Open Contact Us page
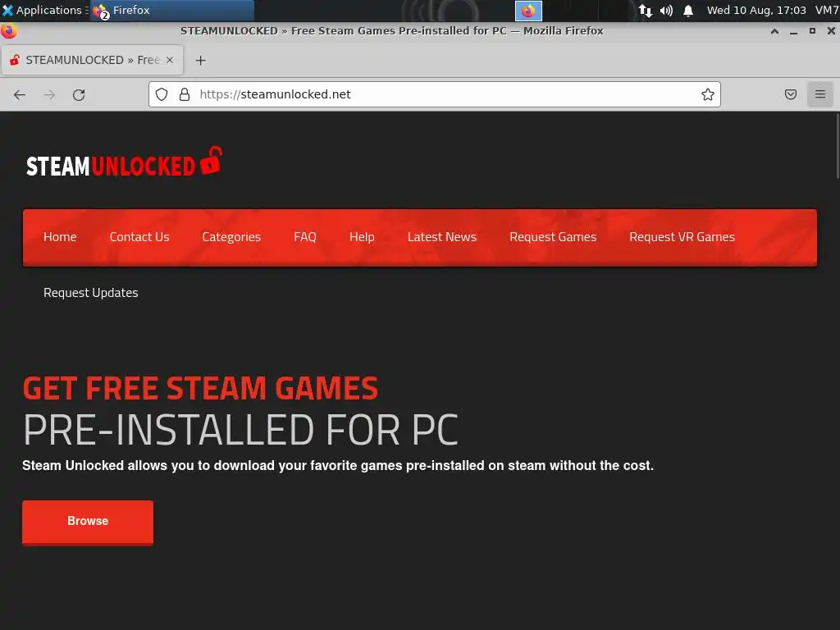 point(139,237)
